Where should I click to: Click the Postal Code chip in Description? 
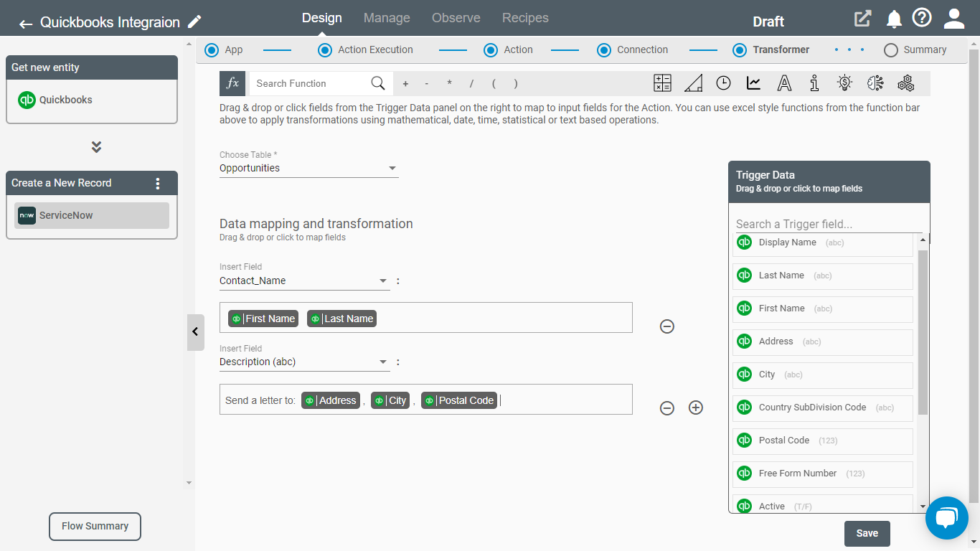459,400
